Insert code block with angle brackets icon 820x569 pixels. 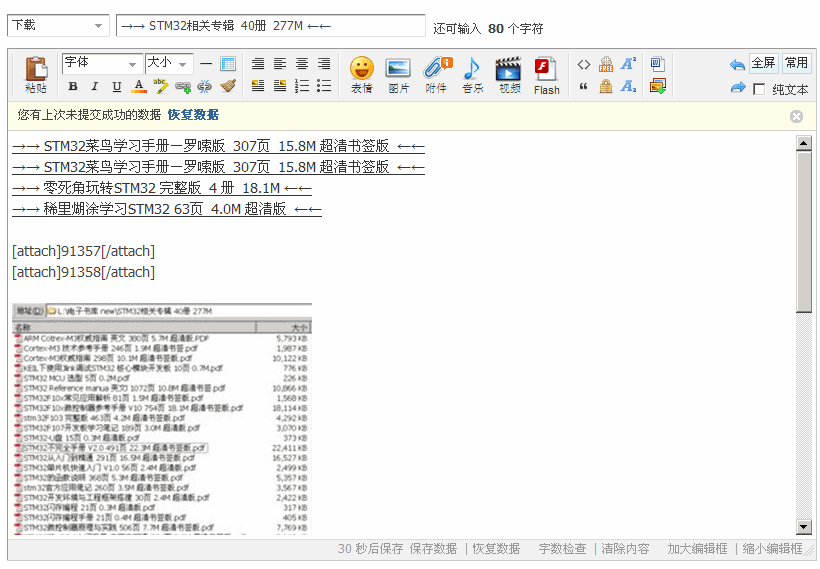click(x=584, y=64)
